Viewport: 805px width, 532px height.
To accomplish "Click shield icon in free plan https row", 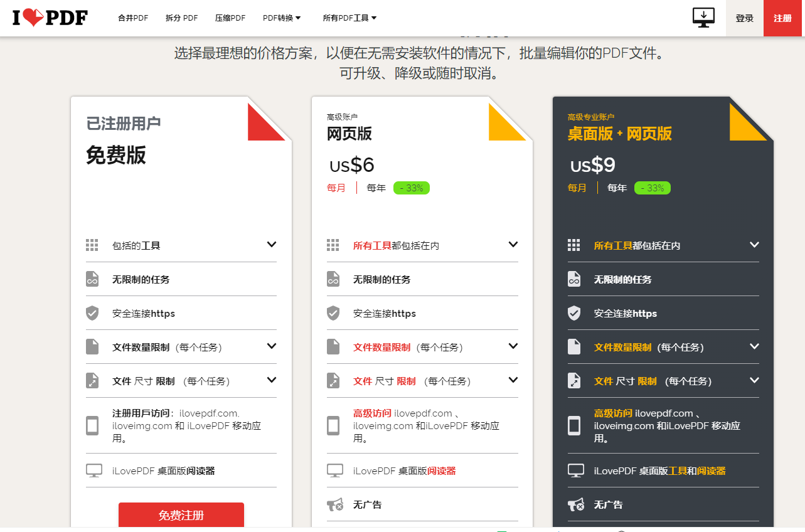I will (92, 313).
